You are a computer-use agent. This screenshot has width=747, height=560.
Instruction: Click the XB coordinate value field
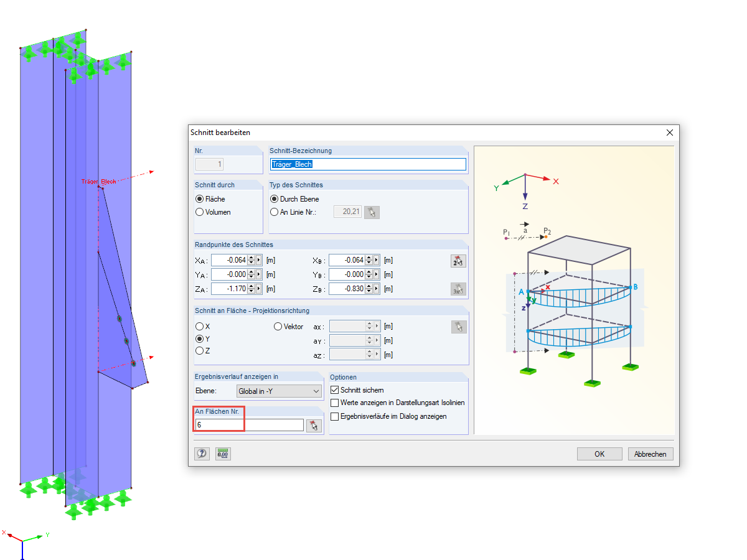(347, 261)
